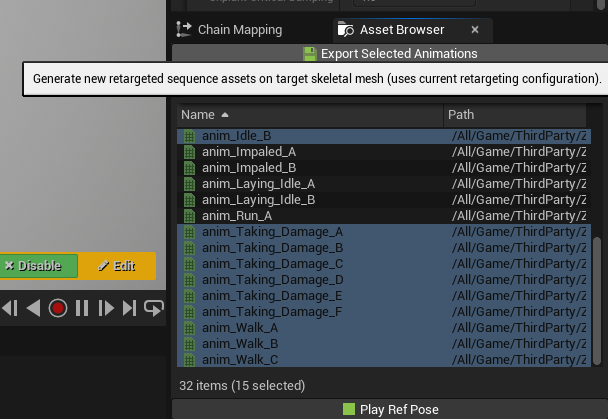Viewport: 608px width, 419px height.
Task: Click the animation icon beside anim_Impaled_A
Action: pyautogui.click(x=189, y=152)
